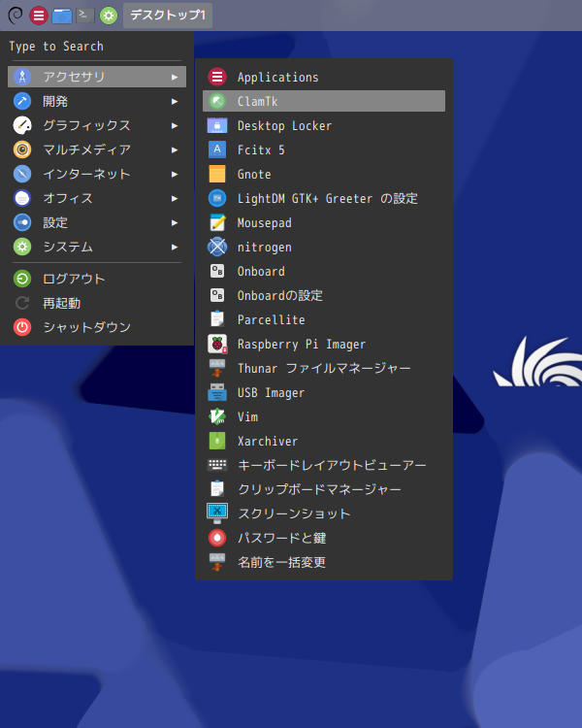The width and height of the screenshot is (582, 728).
Task: Choose シャットダウン to power off
Action: 97,327
